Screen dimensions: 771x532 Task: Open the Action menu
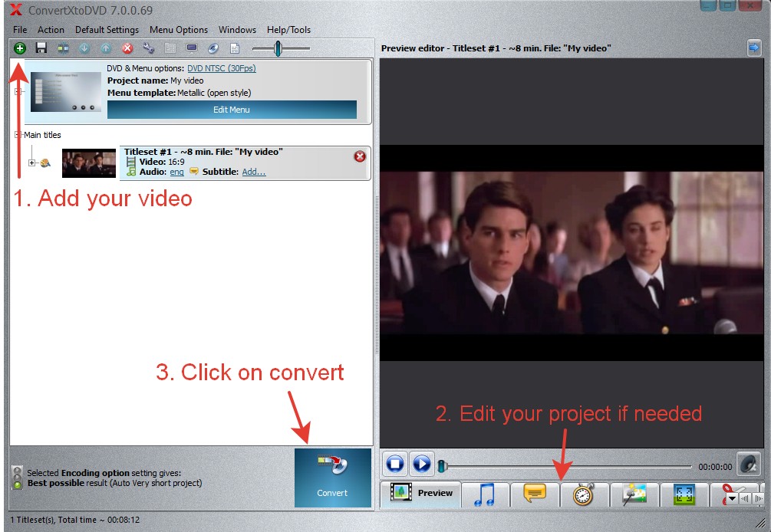[51, 30]
